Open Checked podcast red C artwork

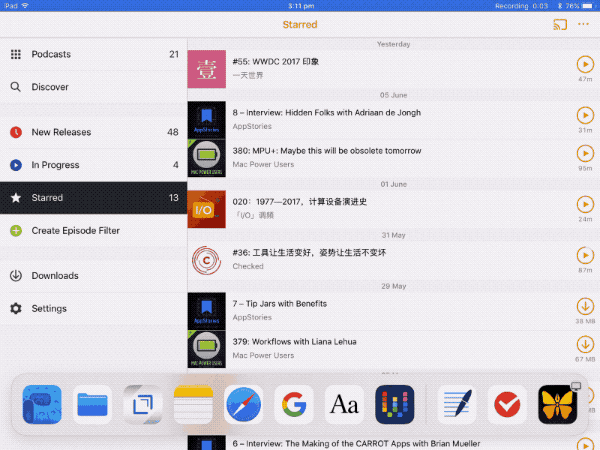pos(207,260)
